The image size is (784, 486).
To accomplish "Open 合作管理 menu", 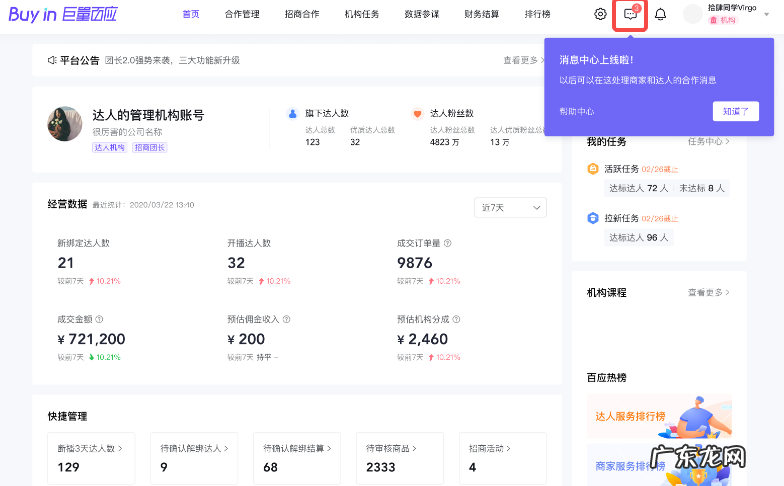I will pos(242,14).
